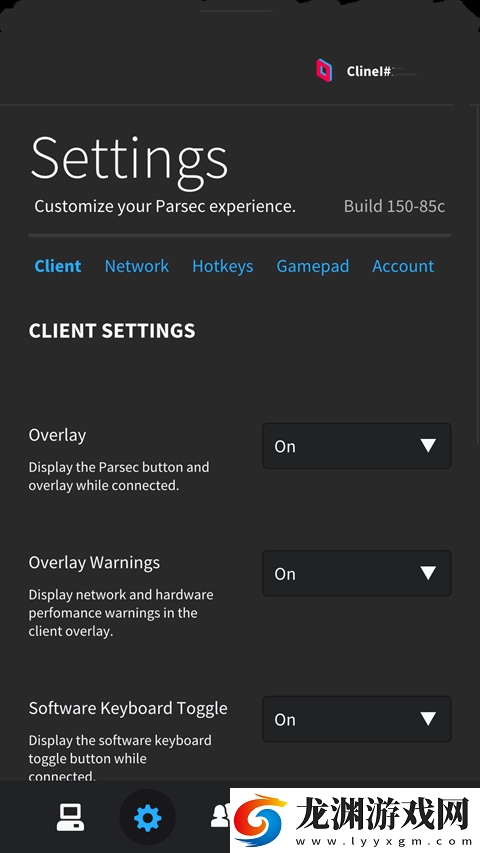Go to the Gamepad tab
This screenshot has height=853, width=480.
pos(313,266)
